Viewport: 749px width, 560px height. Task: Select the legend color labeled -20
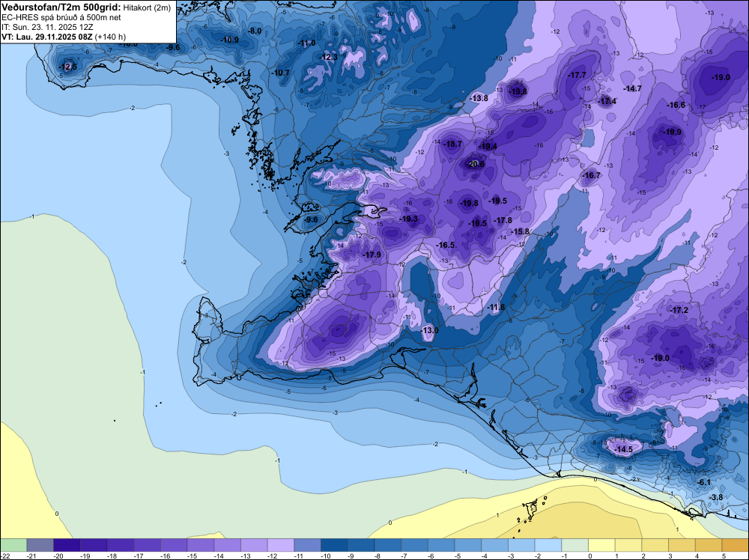[x=67, y=545]
